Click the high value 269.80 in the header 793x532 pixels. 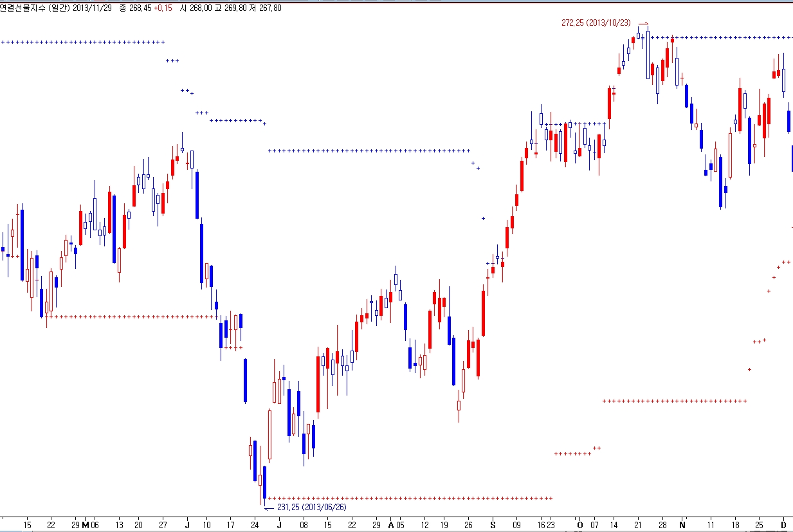tap(235, 8)
